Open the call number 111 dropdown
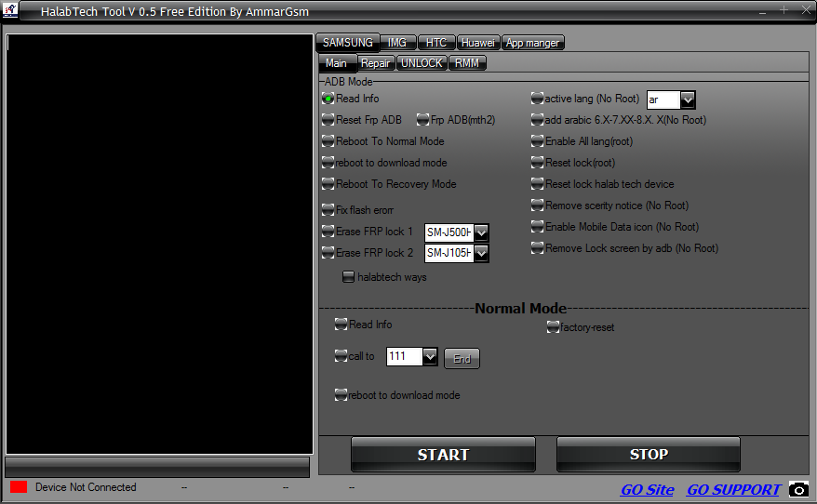Image resolution: width=817 pixels, height=504 pixels. click(429, 357)
